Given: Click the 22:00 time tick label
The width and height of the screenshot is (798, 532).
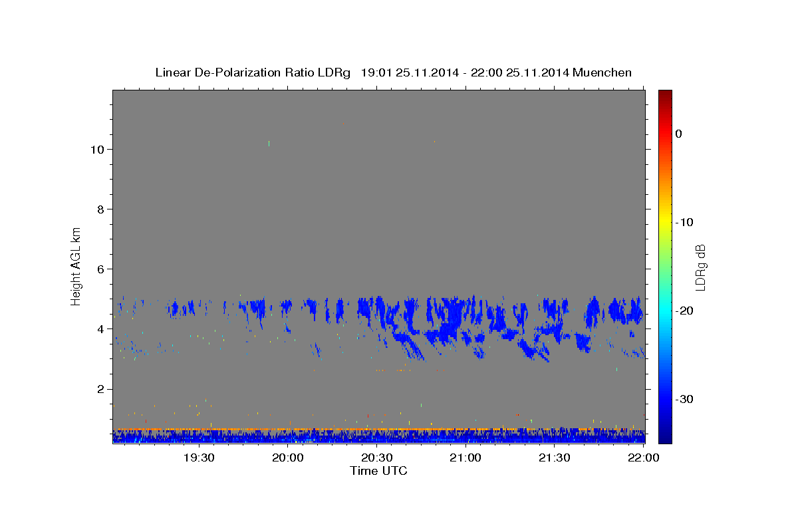Looking at the screenshot, I should point(643,458).
